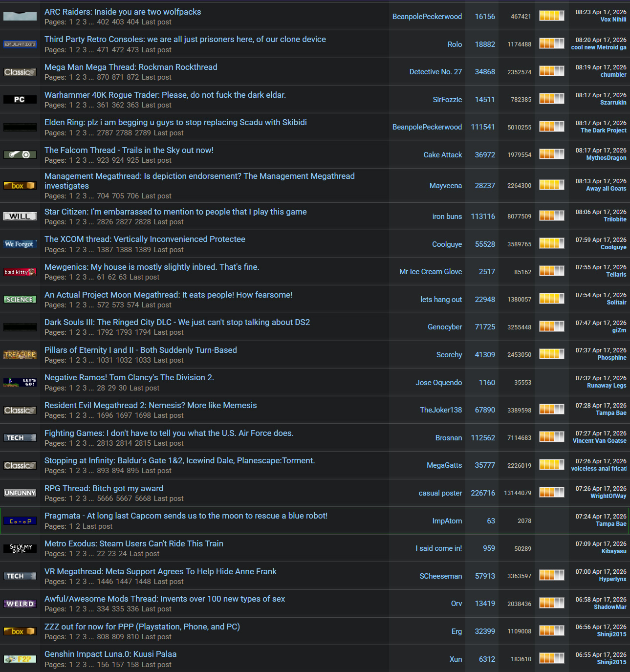Click the box tag icon beside ZZZ thread
This screenshot has width=630, height=672.
click(x=20, y=631)
